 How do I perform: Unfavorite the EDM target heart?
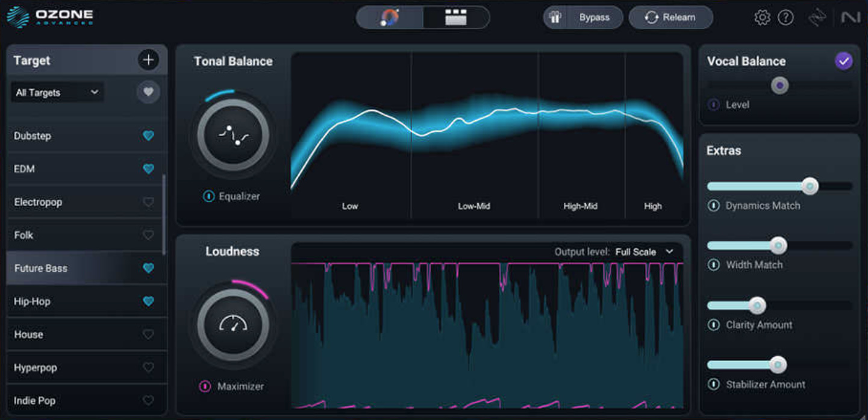click(x=148, y=169)
